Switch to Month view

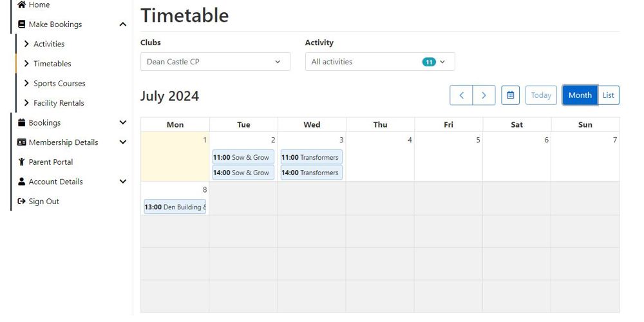(x=580, y=95)
